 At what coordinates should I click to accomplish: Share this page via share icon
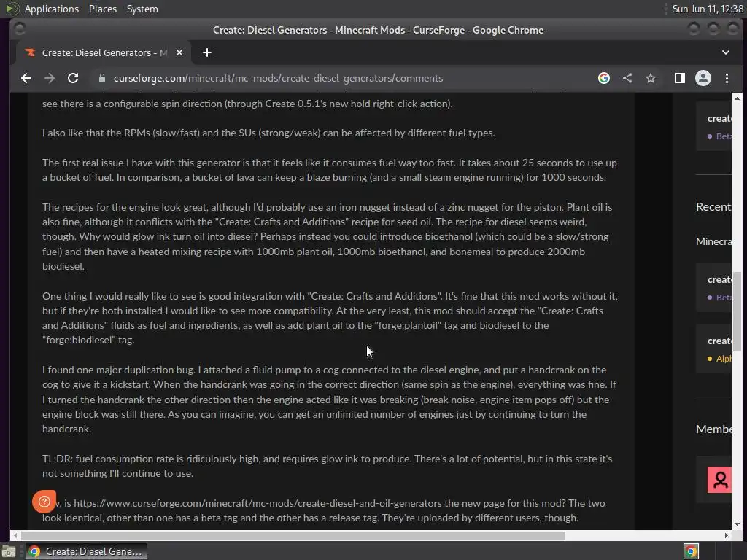(627, 78)
